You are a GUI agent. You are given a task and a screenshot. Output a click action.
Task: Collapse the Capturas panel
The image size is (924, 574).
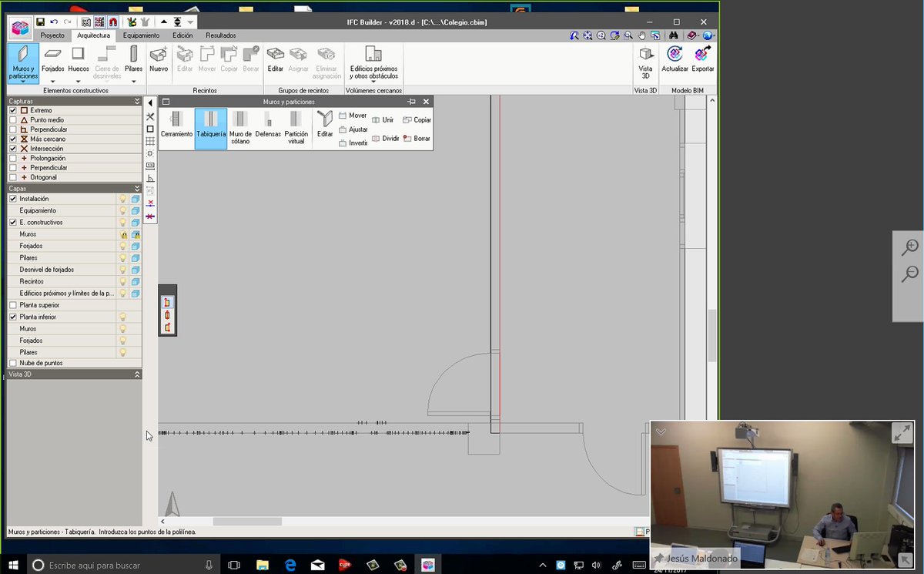tap(137, 101)
